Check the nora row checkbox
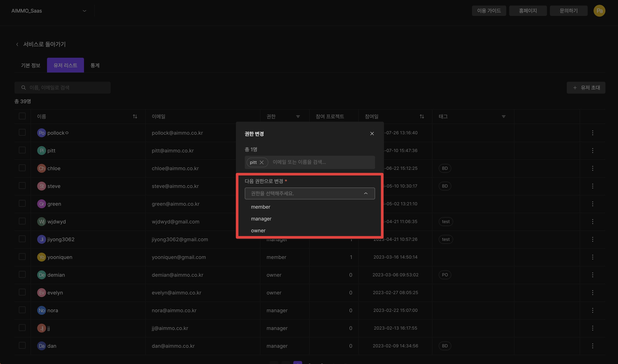Viewport: 618px width, 364px height. tap(22, 310)
